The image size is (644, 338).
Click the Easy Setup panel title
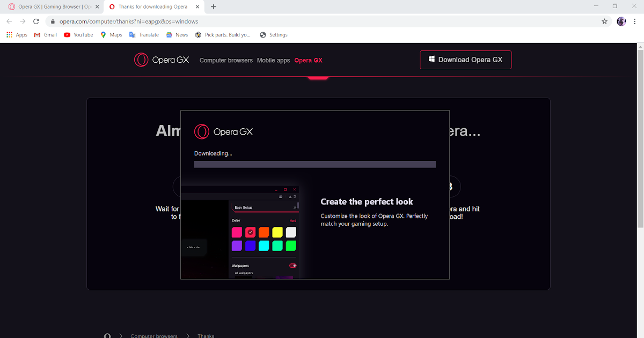click(244, 208)
